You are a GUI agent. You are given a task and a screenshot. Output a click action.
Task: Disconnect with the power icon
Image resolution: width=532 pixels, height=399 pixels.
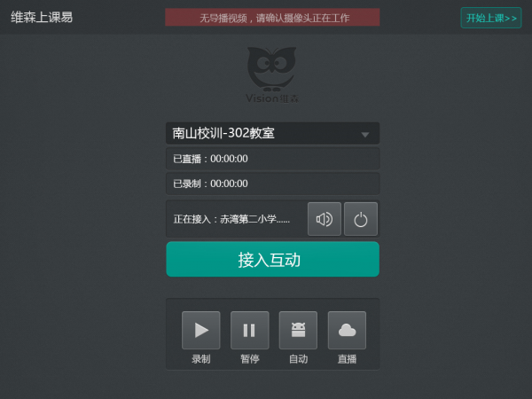[361, 219]
